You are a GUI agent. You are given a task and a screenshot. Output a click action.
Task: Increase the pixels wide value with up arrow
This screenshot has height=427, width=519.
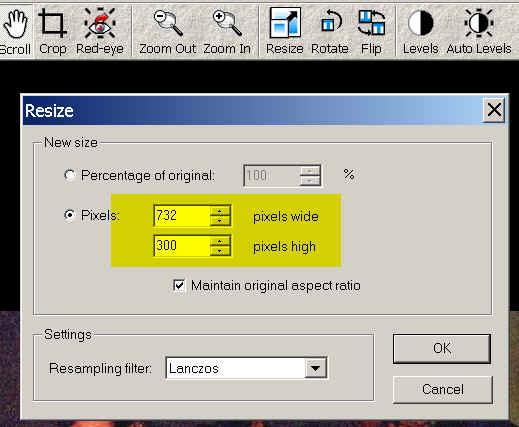pyautogui.click(x=220, y=211)
